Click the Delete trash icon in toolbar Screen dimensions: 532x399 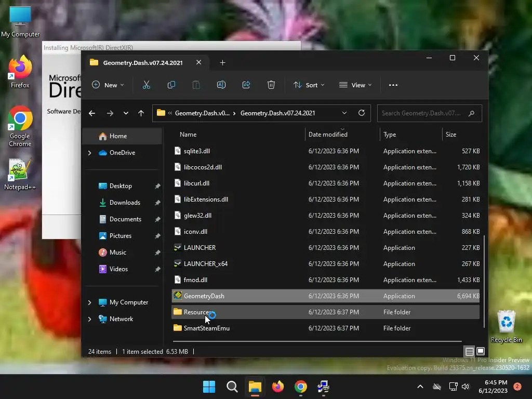click(271, 85)
